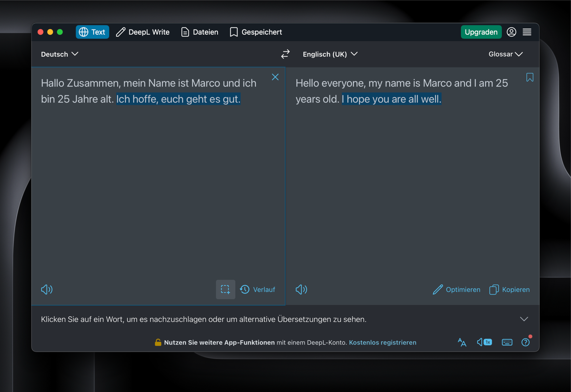Click the Upgraden button
Viewport: 571px width, 392px height.
coord(481,32)
